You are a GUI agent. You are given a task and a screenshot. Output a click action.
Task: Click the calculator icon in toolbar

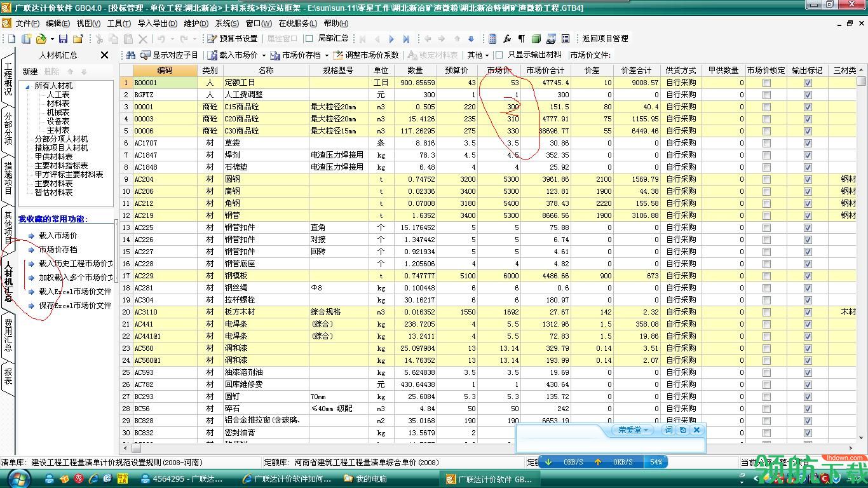[x=492, y=39]
